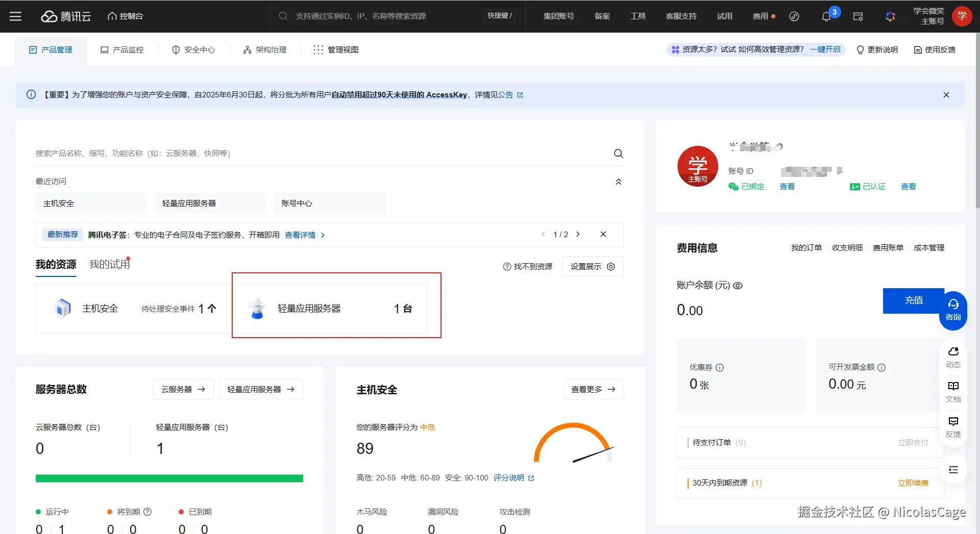The image size is (980, 534).
Task: Go to next recommendation
Action: [x=578, y=235]
